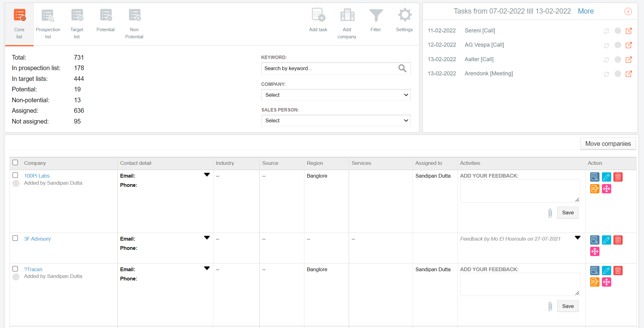Click attachment paperclip in 100Pi Labs feedback
Image resolution: width=644 pixels, height=328 pixels.
(x=550, y=213)
